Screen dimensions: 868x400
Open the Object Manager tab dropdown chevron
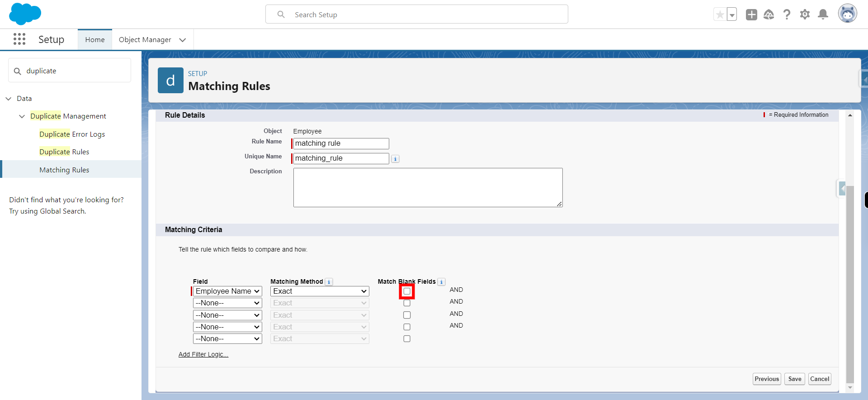tap(183, 40)
